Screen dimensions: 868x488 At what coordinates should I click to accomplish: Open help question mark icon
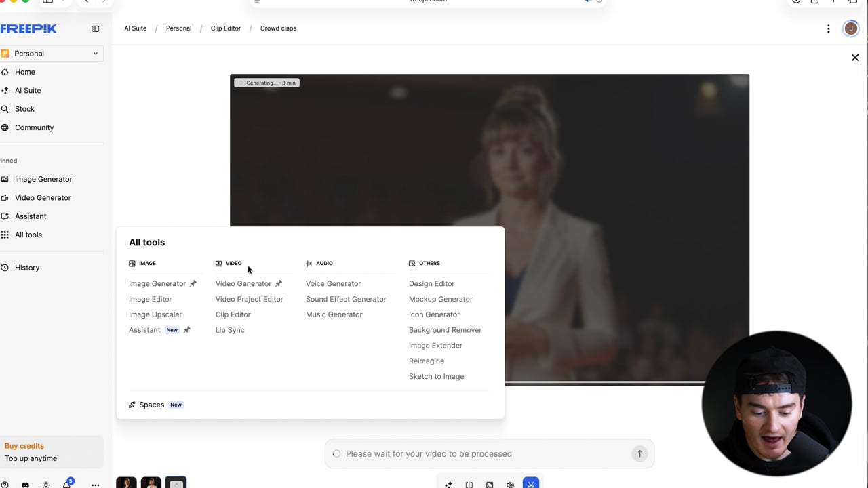[x=4, y=485]
